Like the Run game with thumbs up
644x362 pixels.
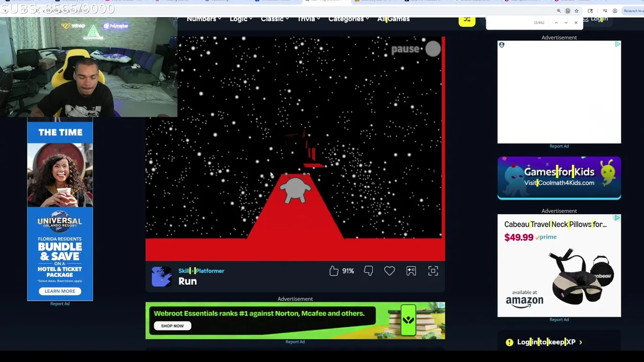(x=334, y=271)
